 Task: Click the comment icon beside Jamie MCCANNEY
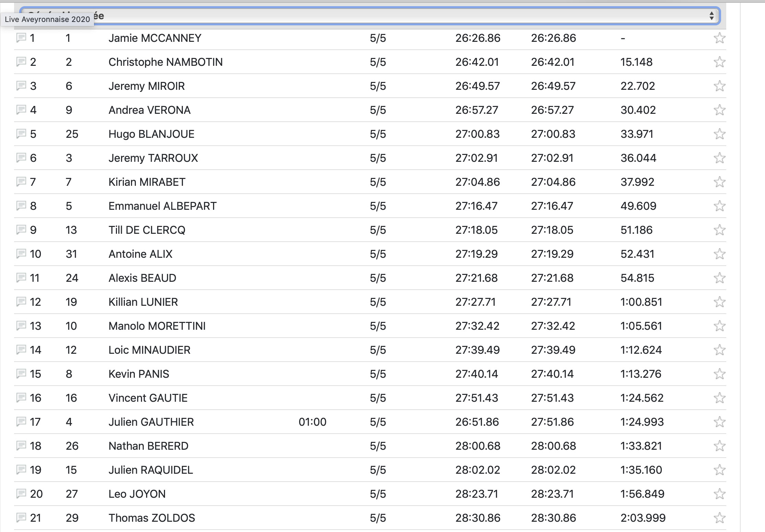point(21,37)
